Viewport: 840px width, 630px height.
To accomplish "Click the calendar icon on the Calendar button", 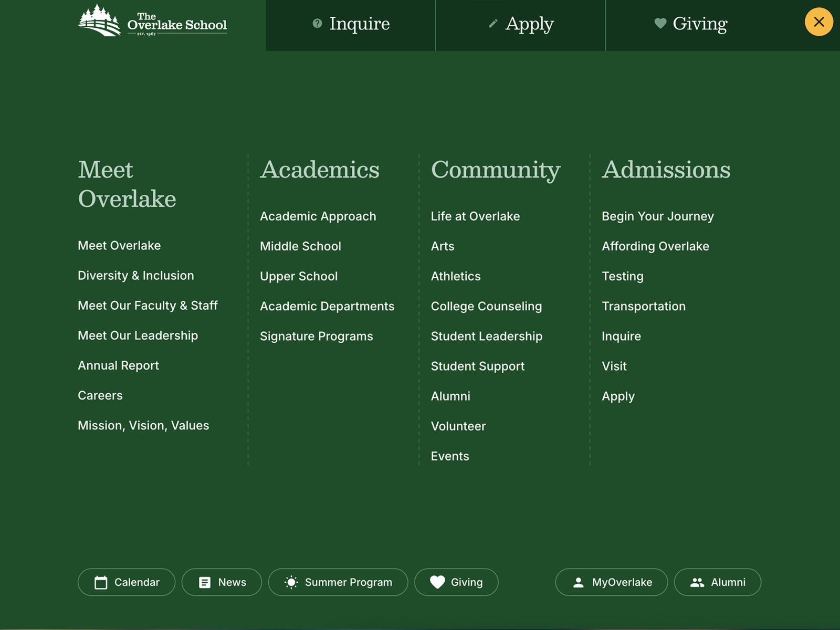I will pyautogui.click(x=100, y=582).
